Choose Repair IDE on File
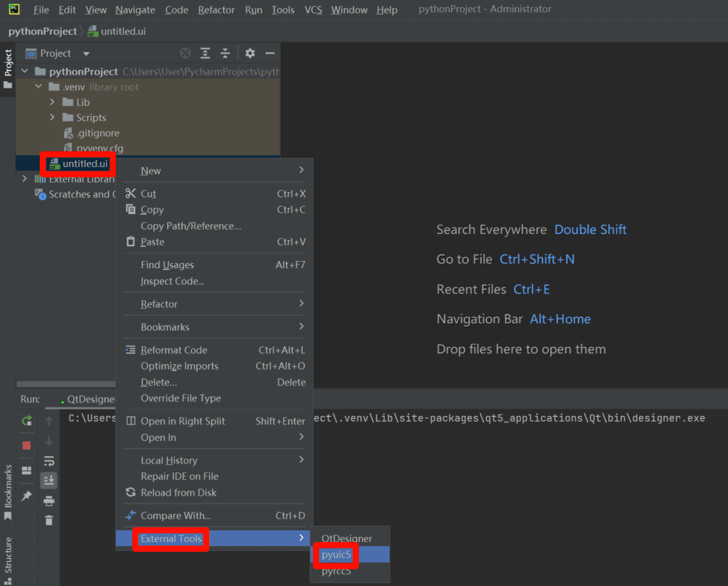The image size is (728, 586). [x=214, y=476]
